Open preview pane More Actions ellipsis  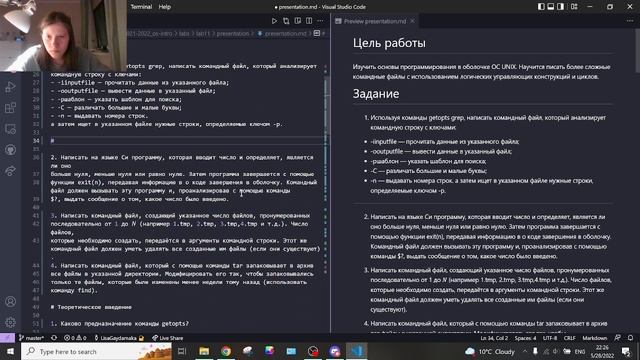[630, 21]
